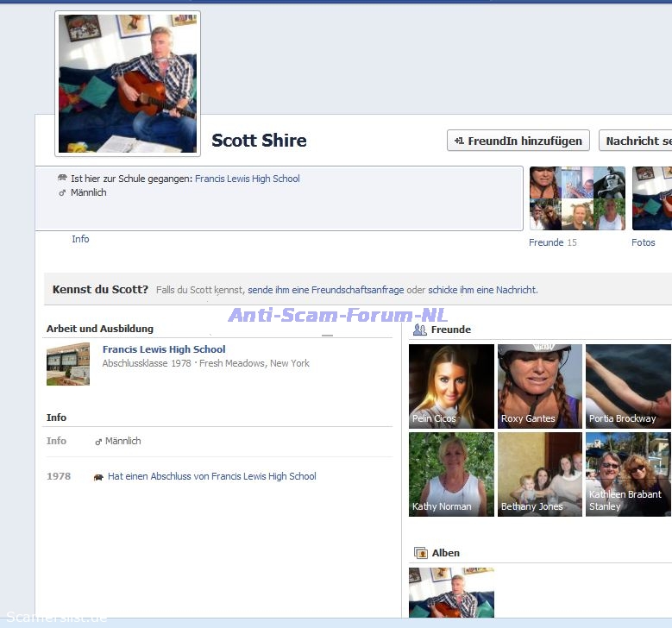The height and width of the screenshot is (628, 672).
Task: Open 'Hat einen Abschluss von Francis Lewis' link
Action: tap(211, 476)
